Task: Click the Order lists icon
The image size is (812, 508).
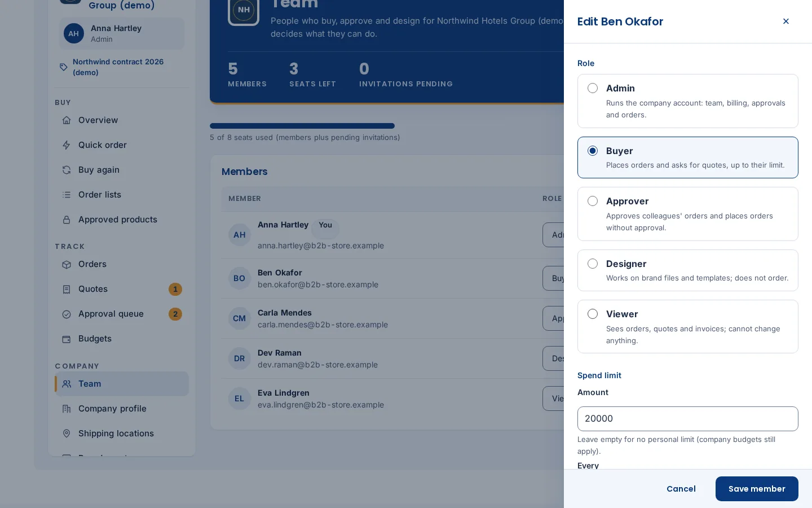Action: point(67,195)
